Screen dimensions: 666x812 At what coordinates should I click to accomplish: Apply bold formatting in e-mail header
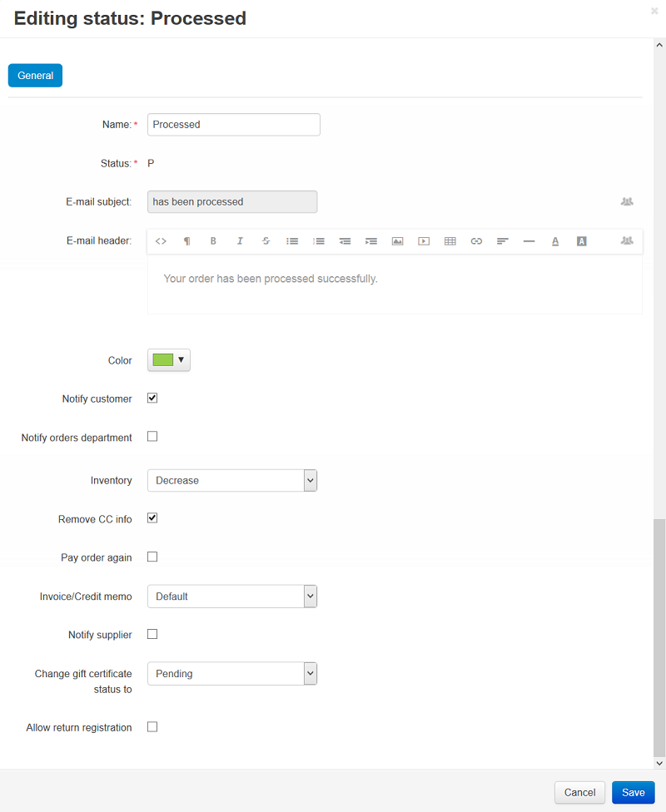pos(213,241)
